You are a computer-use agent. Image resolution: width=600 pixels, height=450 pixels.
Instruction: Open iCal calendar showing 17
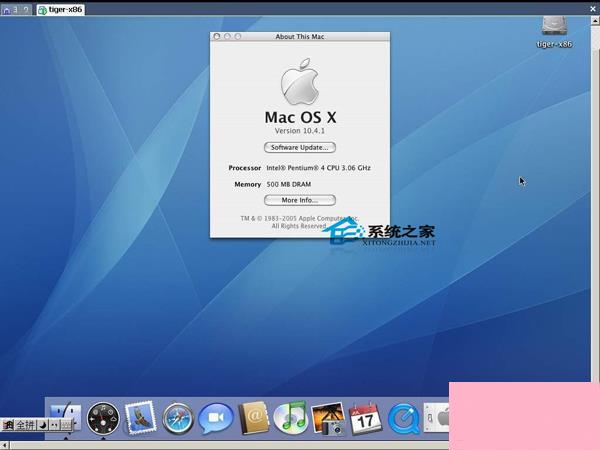(365, 418)
